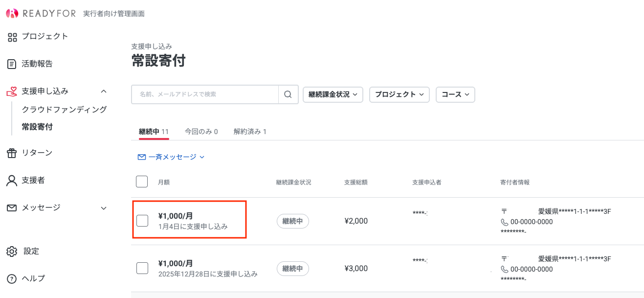Image resolution: width=644 pixels, height=298 pixels.
Task: Open the 設定 page
Action: pos(31,252)
